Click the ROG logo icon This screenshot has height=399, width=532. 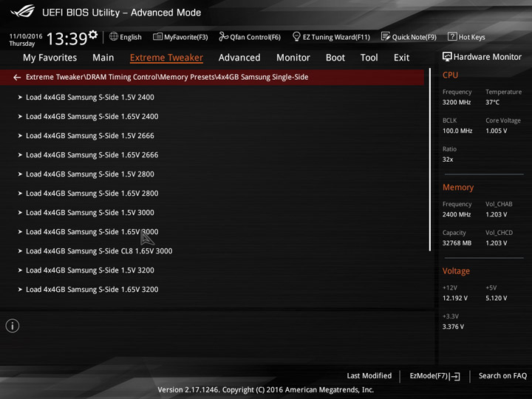pyautogui.click(x=23, y=11)
